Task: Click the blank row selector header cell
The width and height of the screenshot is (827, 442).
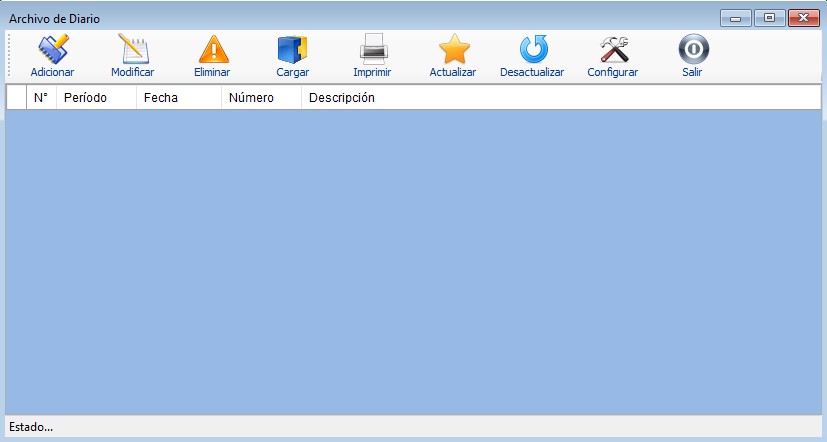Action: (x=16, y=98)
